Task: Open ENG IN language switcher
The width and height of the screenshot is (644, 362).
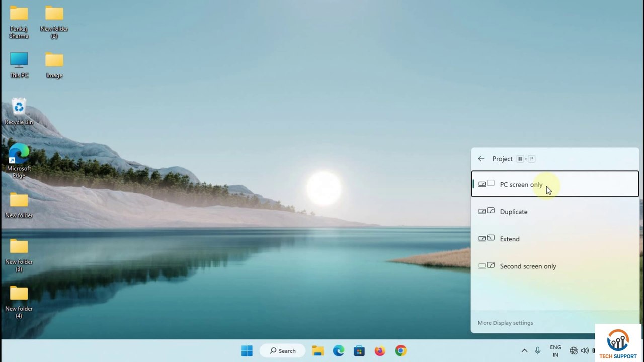Action: click(555, 351)
